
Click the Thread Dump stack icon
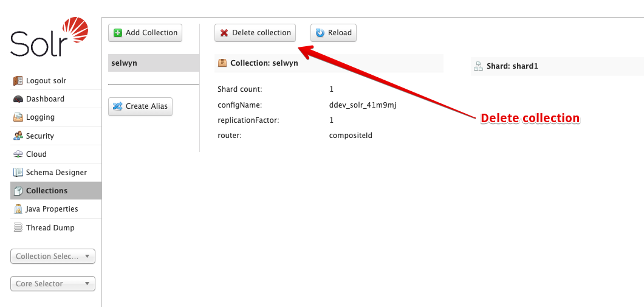[x=18, y=227]
